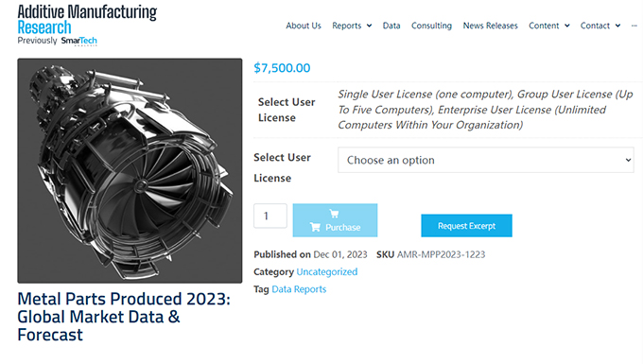The image size is (643, 364).
Task: Click the Purchase button
Action: point(335,220)
